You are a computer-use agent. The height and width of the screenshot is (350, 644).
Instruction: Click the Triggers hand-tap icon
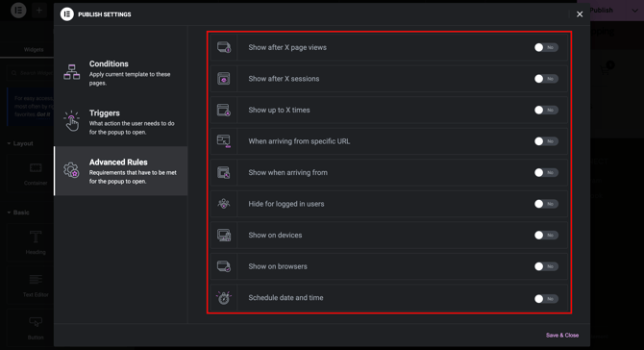click(72, 121)
